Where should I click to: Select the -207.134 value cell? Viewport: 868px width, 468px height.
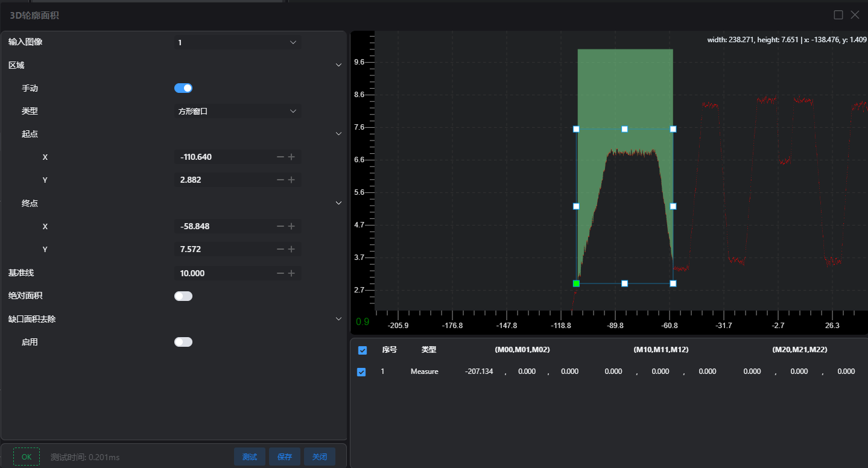click(x=479, y=372)
